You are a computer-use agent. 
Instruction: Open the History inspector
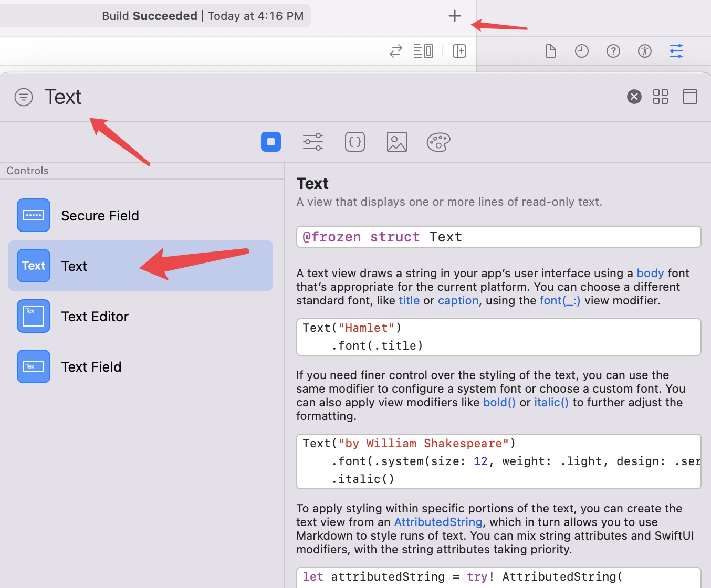(582, 51)
